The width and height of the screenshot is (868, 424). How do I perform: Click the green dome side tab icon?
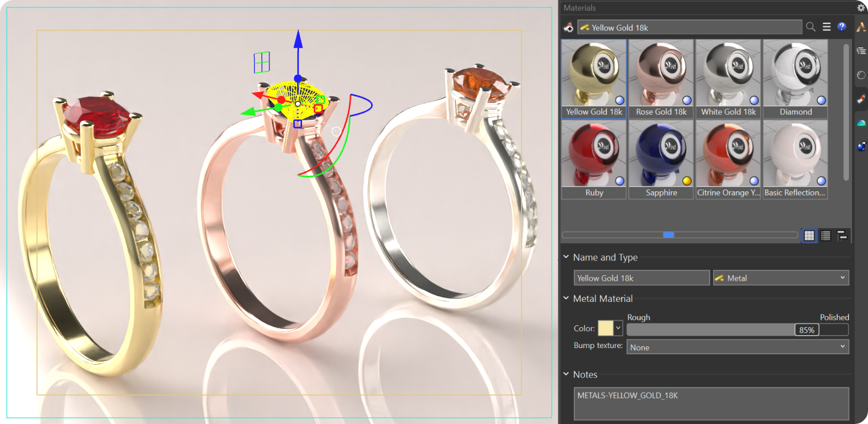pos(861,123)
